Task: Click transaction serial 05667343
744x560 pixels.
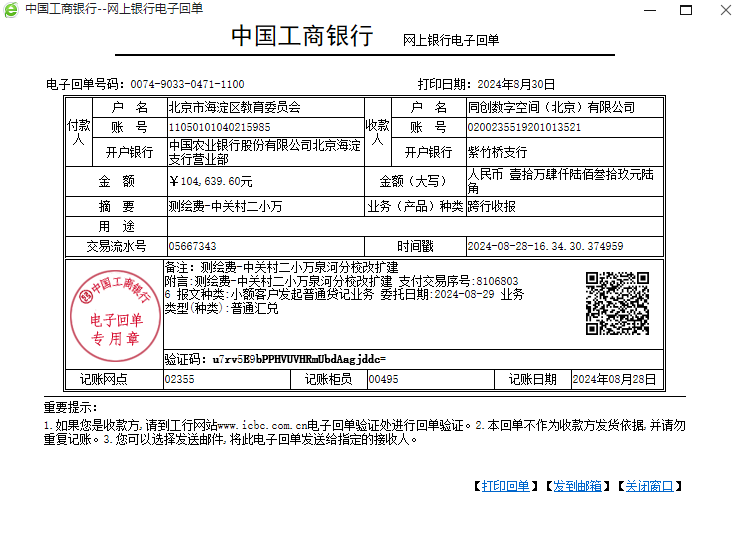Action: (x=192, y=246)
